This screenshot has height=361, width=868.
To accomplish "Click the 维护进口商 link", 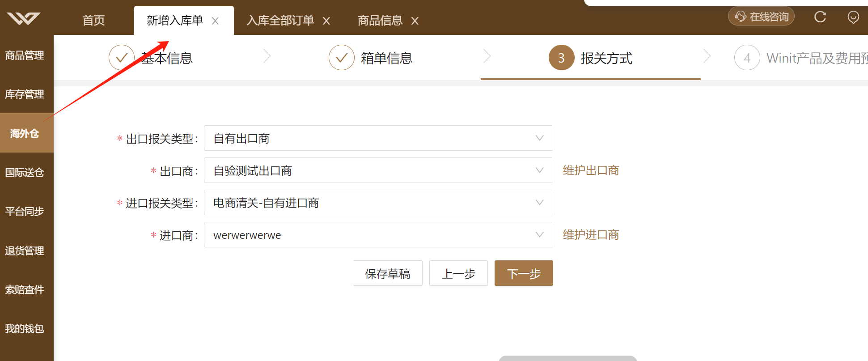I will [591, 235].
